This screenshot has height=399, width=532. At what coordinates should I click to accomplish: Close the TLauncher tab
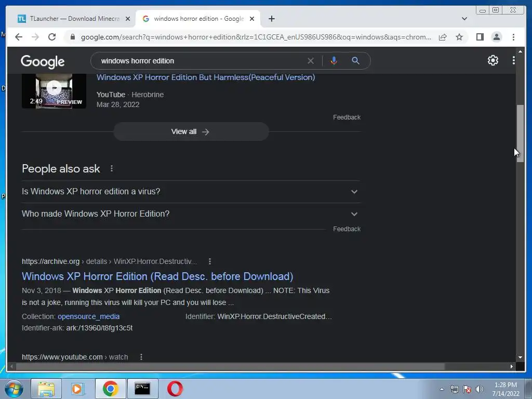(128, 19)
